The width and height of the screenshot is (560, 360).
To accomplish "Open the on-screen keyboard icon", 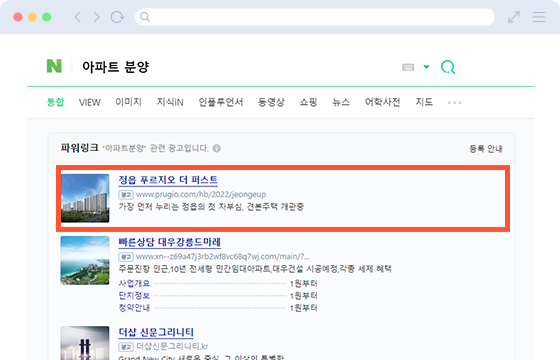I will (x=408, y=67).
